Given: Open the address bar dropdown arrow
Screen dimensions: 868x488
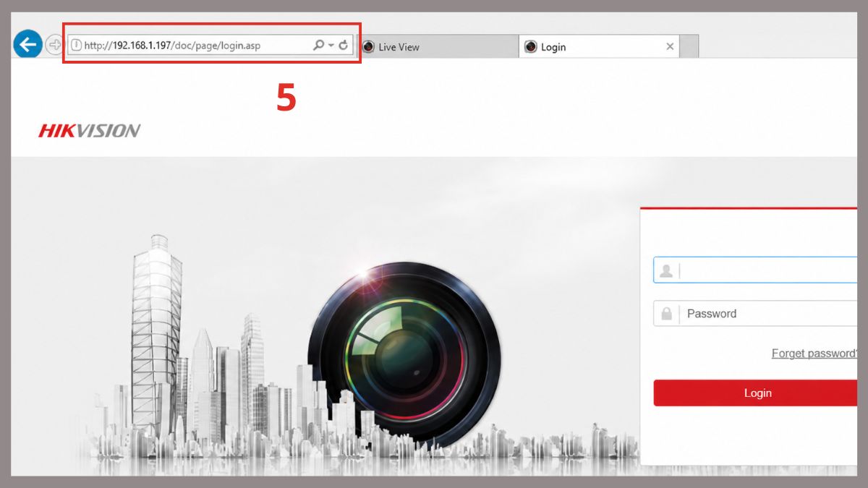Looking at the screenshot, I should [x=331, y=46].
